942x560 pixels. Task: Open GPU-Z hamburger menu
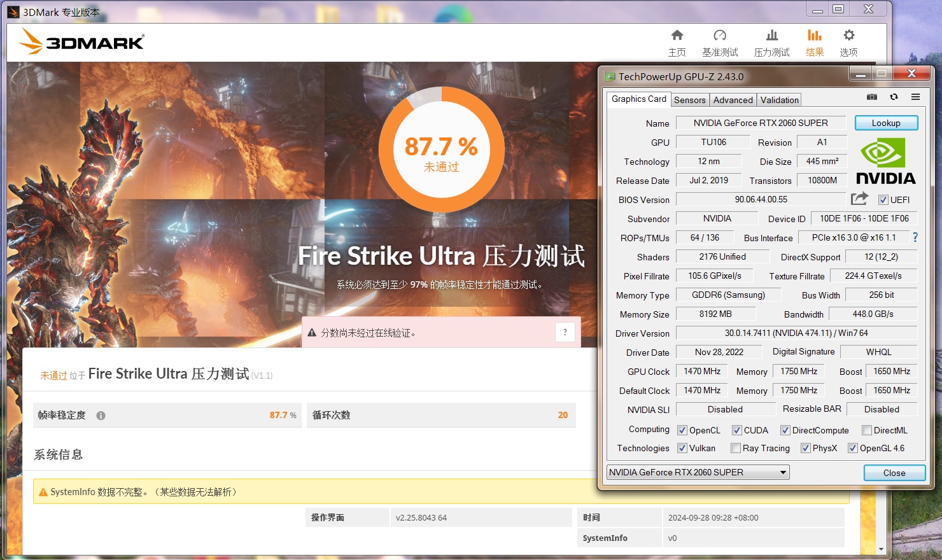915,97
